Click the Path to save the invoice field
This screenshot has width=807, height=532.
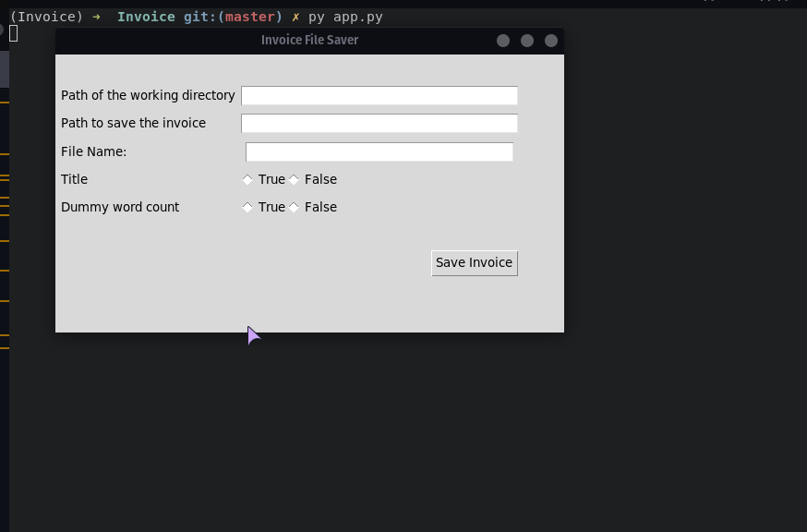pyautogui.click(x=379, y=123)
